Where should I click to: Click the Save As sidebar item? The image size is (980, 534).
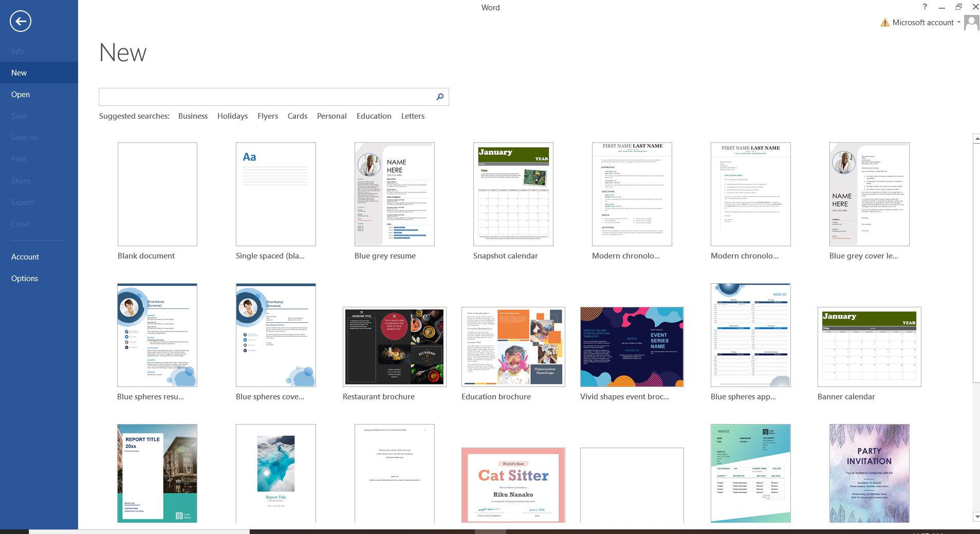pyautogui.click(x=39, y=137)
